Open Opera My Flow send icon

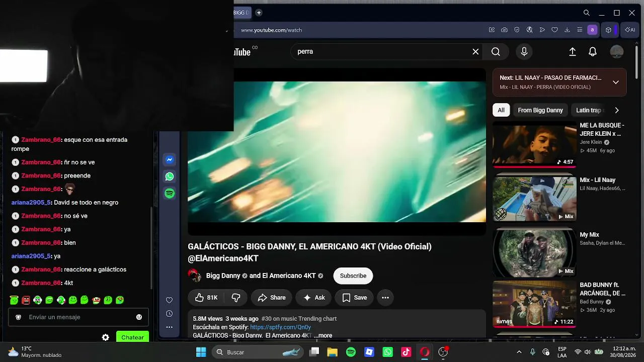click(542, 30)
